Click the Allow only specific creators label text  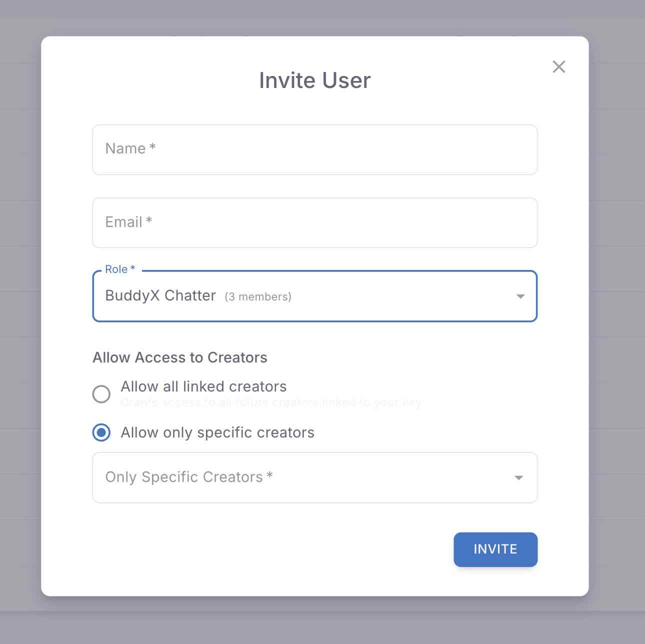click(217, 432)
